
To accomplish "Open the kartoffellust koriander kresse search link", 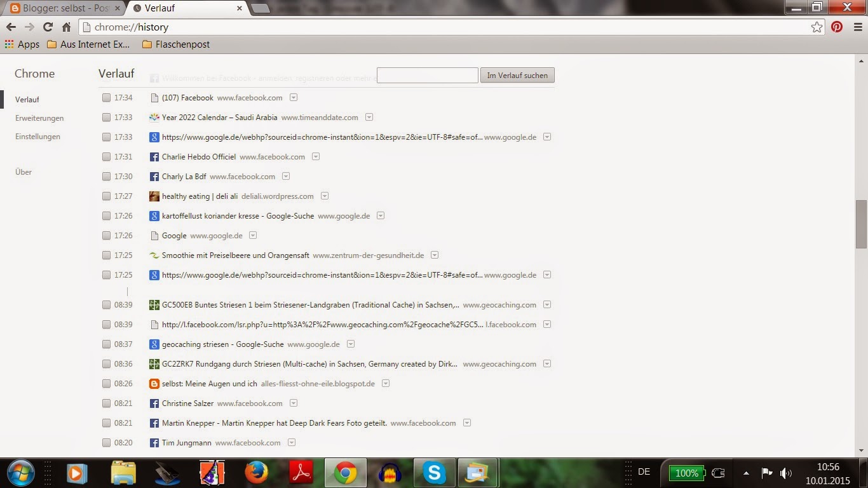I will click(238, 216).
